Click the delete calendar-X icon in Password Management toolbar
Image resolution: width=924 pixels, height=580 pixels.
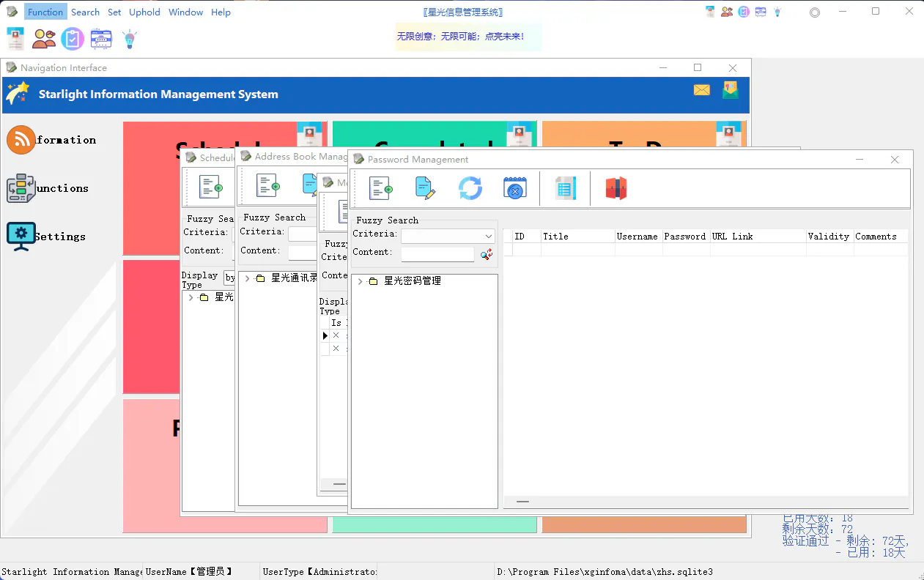(515, 189)
